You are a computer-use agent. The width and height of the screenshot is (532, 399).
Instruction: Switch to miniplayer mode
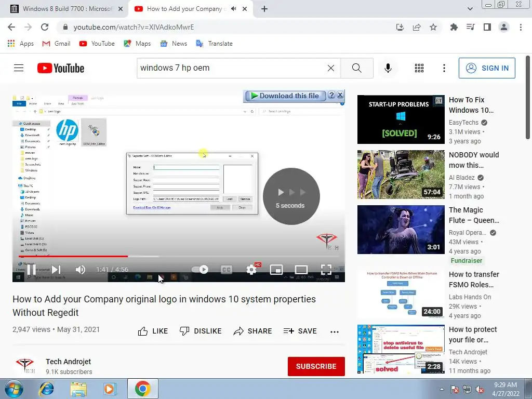(276, 270)
